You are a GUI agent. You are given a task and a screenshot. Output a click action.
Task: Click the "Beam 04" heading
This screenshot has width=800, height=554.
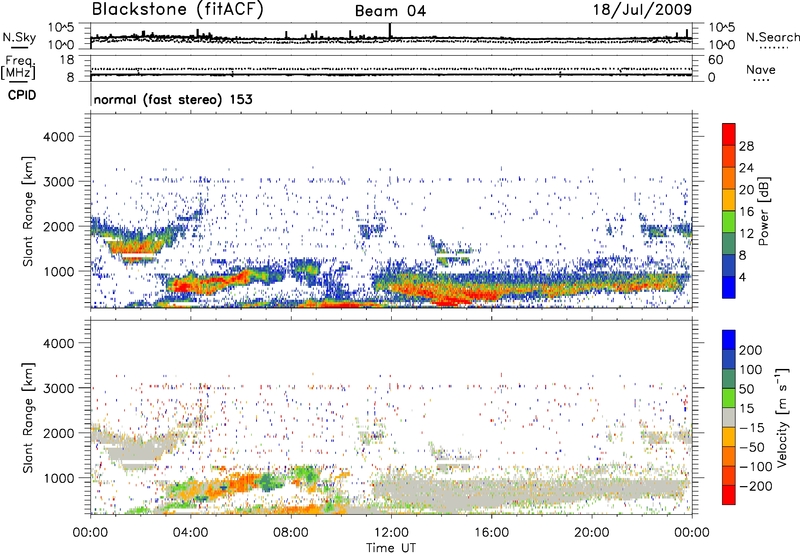pos(390,11)
